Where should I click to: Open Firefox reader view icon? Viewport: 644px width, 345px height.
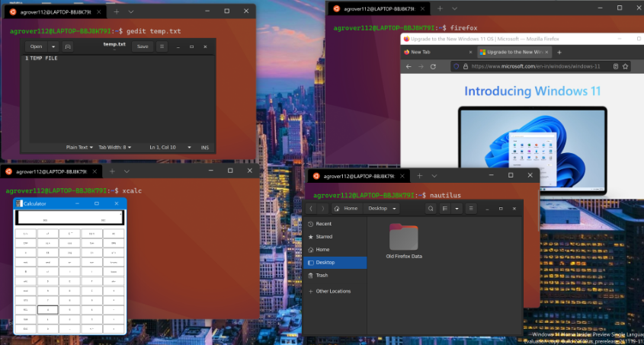(x=615, y=66)
